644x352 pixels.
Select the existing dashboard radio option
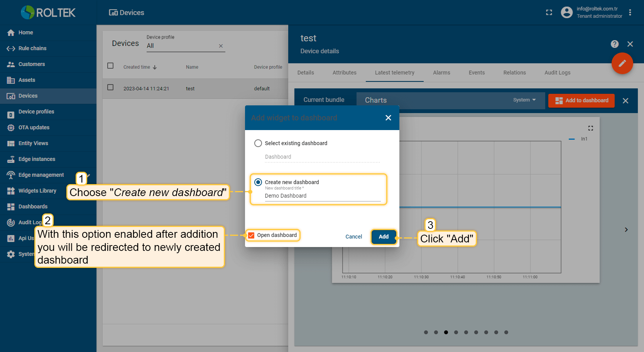click(258, 143)
